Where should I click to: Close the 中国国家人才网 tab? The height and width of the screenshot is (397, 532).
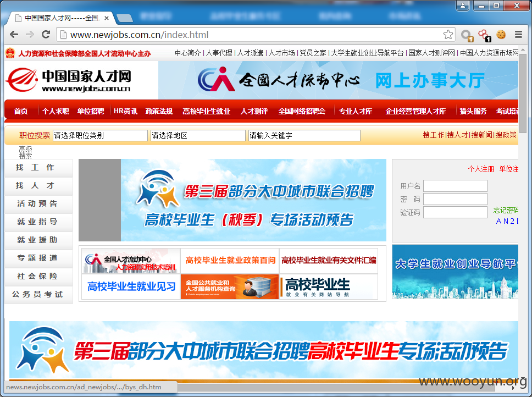coord(107,18)
